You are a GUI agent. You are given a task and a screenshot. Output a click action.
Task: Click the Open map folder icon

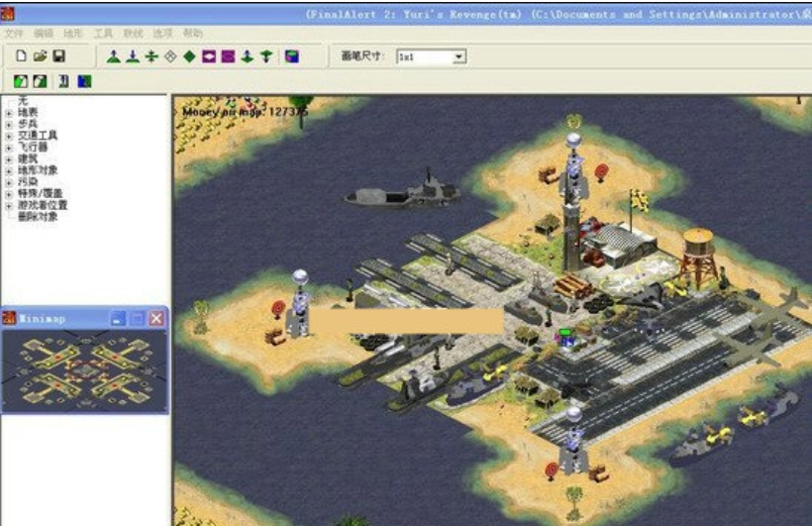click(40, 56)
